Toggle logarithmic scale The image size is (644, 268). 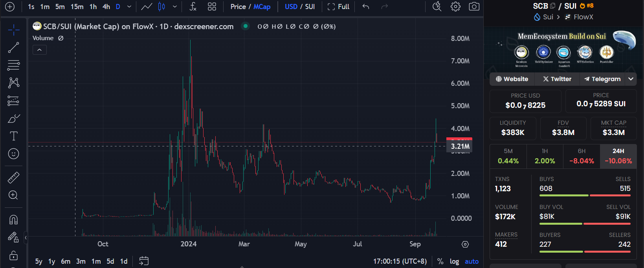coord(454,261)
